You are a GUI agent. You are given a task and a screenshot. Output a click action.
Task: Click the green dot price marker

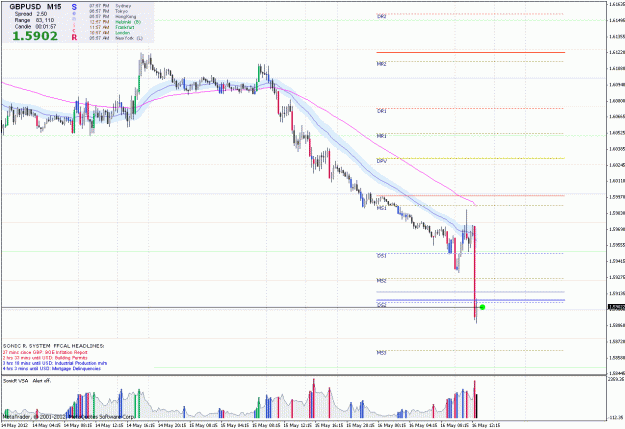(482, 307)
